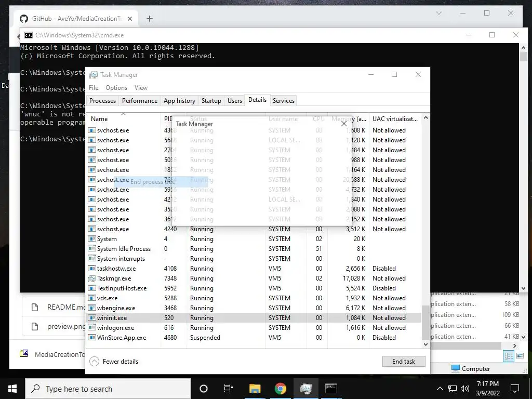Switch Explorer to details view icon

point(509,356)
